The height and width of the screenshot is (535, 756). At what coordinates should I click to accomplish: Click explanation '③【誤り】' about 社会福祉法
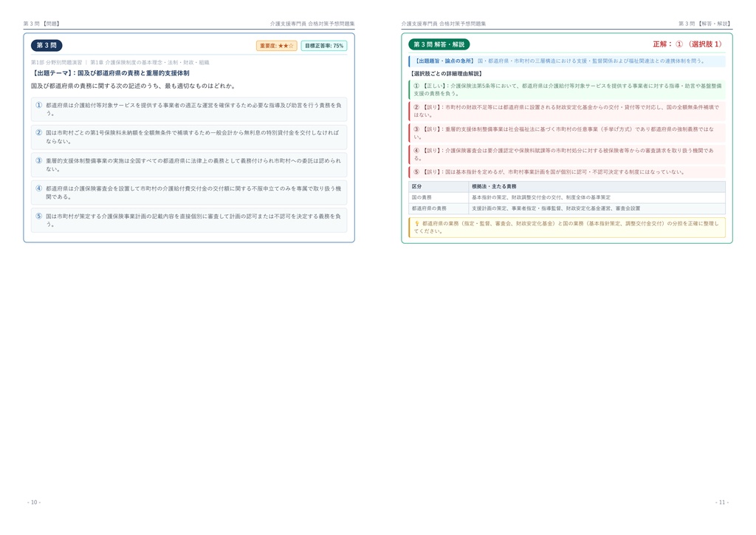coord(567,133)
